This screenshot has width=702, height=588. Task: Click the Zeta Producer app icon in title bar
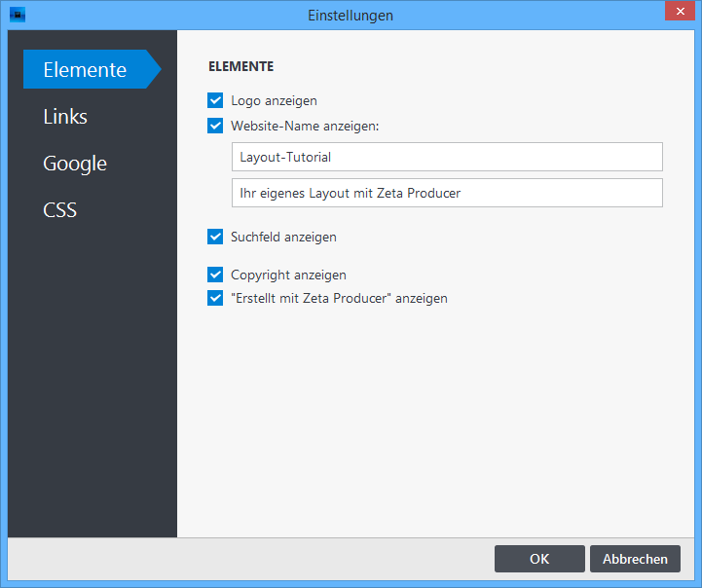pyautogui.click(x=17, y=15)
